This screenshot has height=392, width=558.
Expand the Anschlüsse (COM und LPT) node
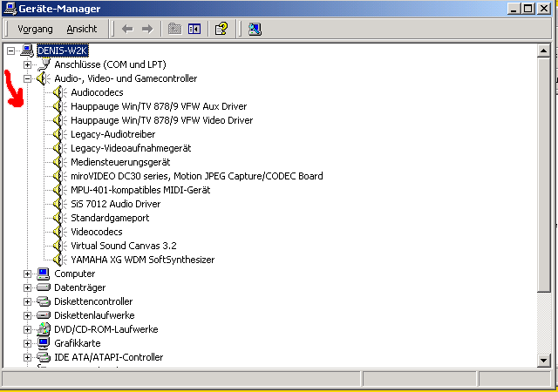27,64
